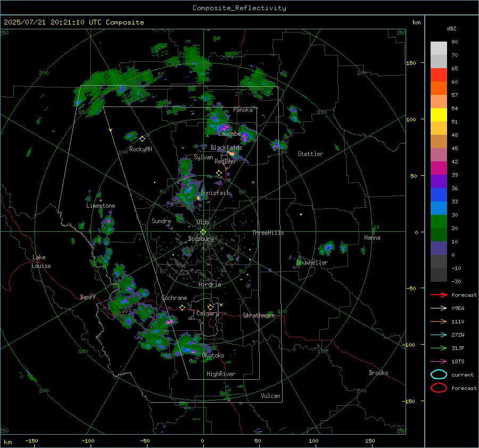Click the orange swatch labeled 60 dBZ
Image resolution: width=479 pixels, height=448 pixels.
(439, 88)
